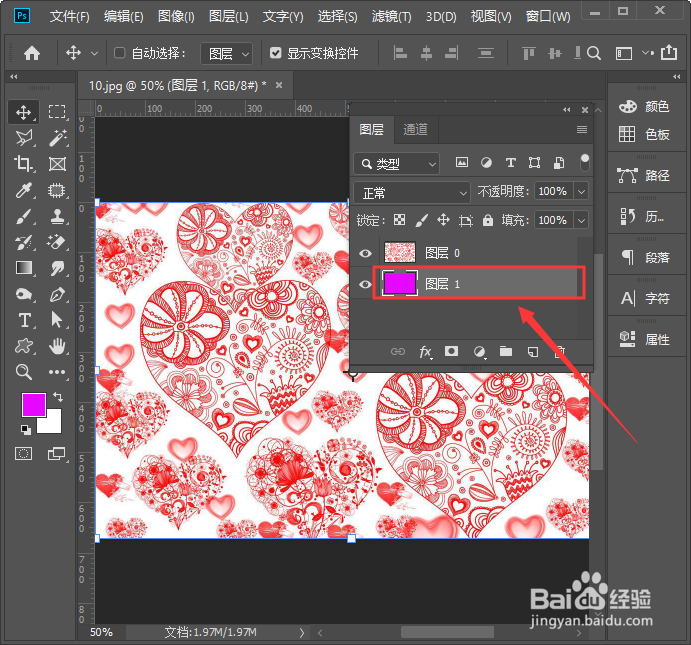Screen dimensions: 691x645
Task: Select the Magic Wand tool
Action: 57,138
